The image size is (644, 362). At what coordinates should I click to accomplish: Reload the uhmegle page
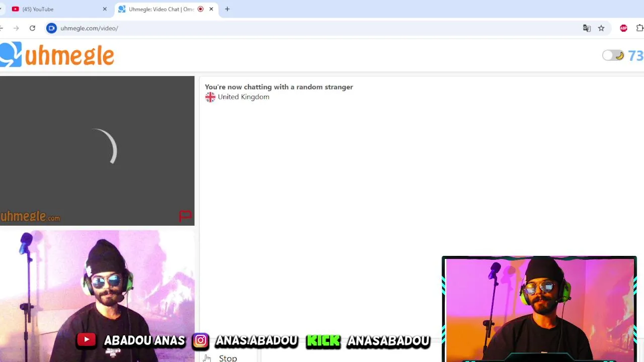(32, 28)
